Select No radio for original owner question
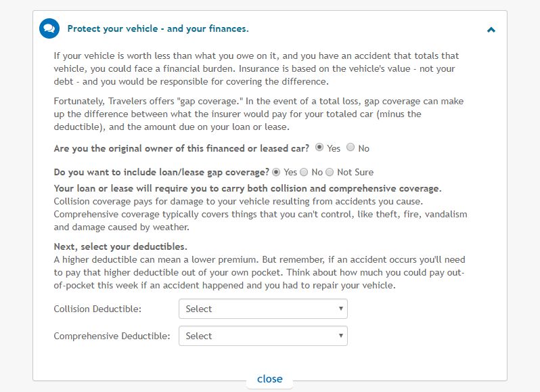Viewport: 540px width, 392px height. [x=351, y=148]
